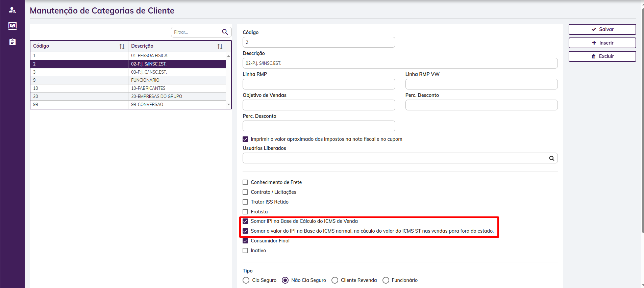644x288 pixels.
Task: Enable Frotista checkbox
Action: click(x=245, y=212)
